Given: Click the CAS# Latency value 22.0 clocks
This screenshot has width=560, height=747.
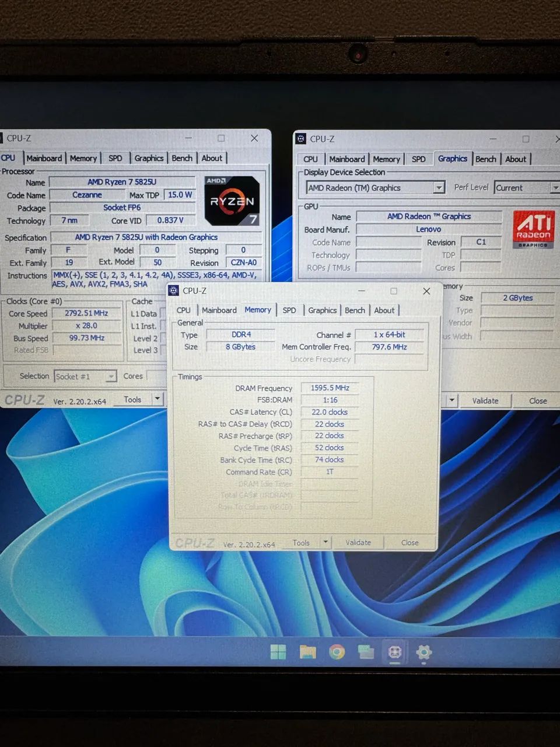Looking at the screenshot, I should click(x=330, y=412).
